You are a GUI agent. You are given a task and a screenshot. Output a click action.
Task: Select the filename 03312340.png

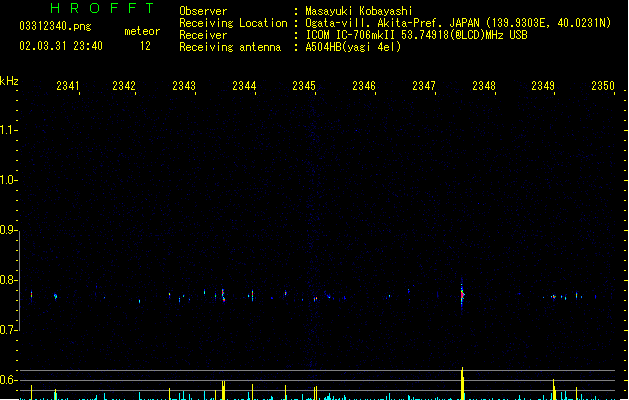(x=55, y=26)
